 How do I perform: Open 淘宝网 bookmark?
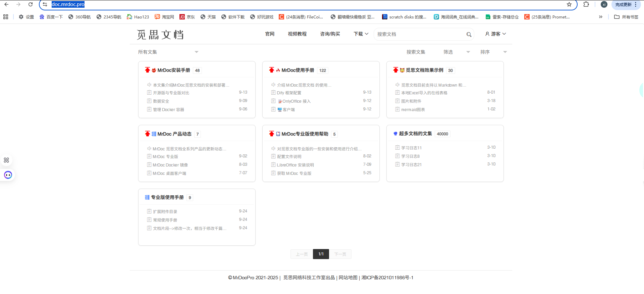pyautogui.click(x=164, y=17)
